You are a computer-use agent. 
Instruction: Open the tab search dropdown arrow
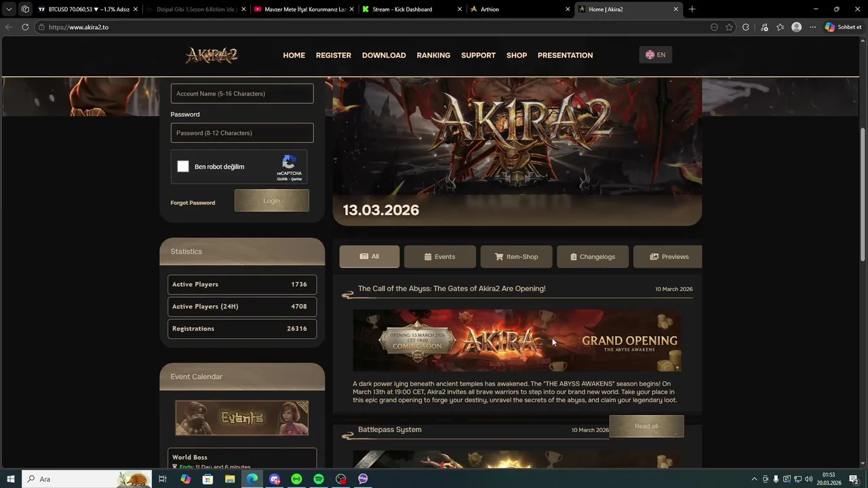9,9
